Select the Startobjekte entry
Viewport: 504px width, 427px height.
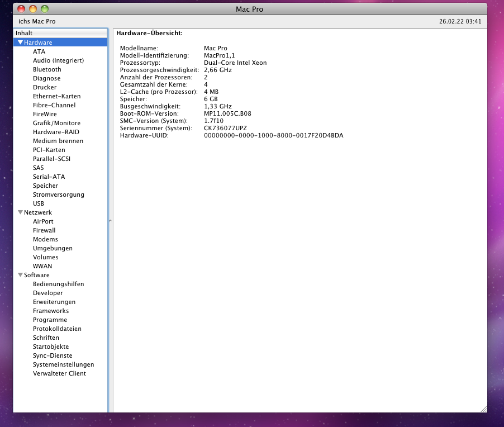click(51, 347)
